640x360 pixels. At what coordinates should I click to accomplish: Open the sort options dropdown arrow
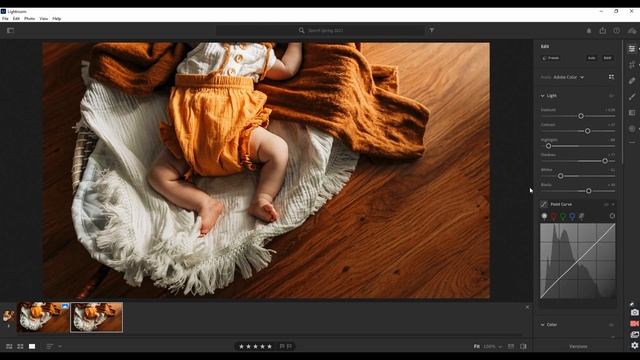[x=60, y=347]
